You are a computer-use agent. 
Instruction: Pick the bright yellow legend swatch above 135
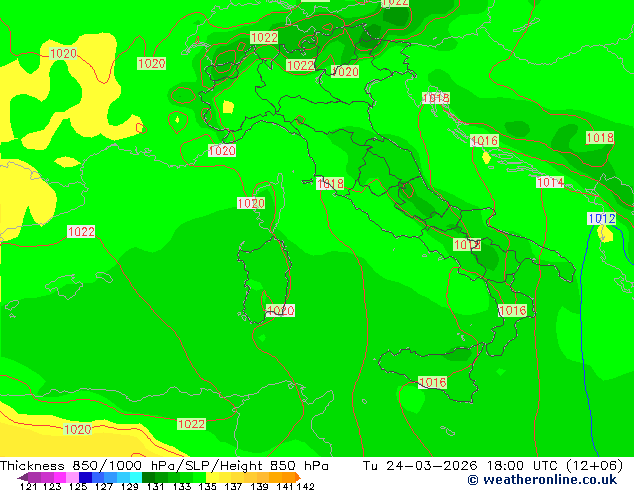pos(212,477)
